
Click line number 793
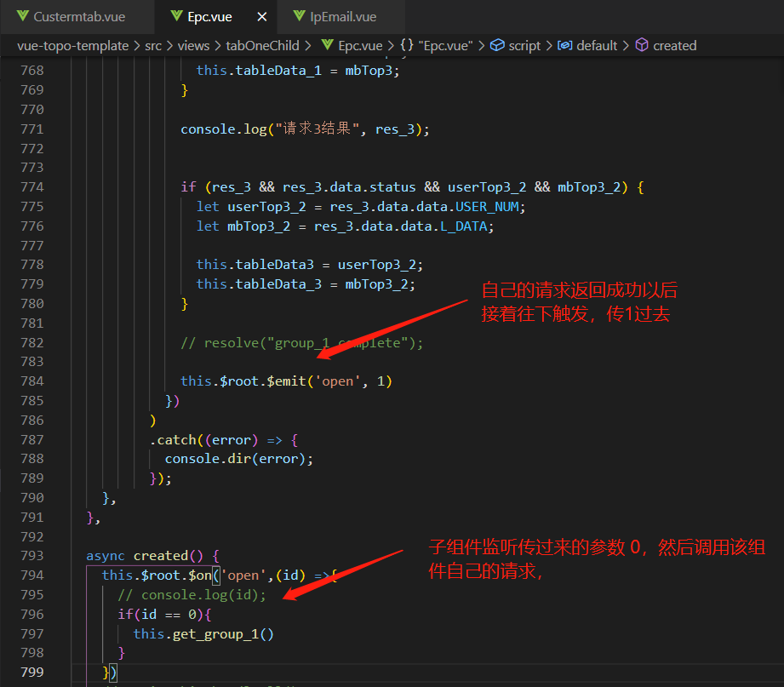(32, 556)
